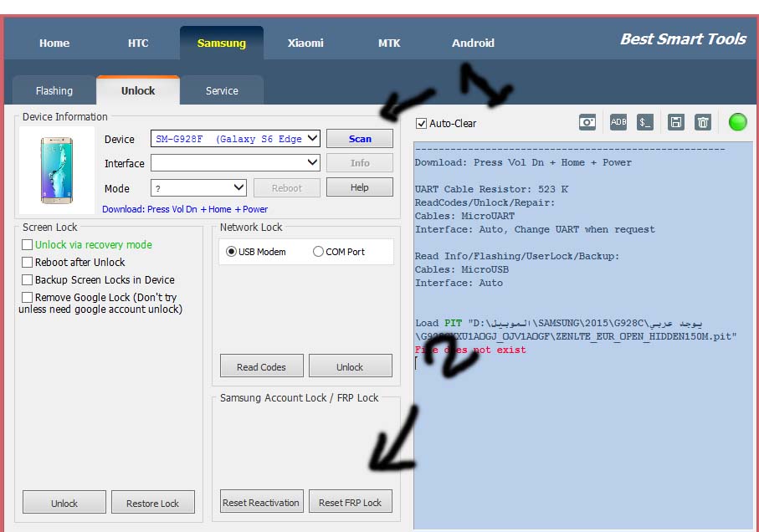Click the 'File does not exist' error line

(470, 350)
